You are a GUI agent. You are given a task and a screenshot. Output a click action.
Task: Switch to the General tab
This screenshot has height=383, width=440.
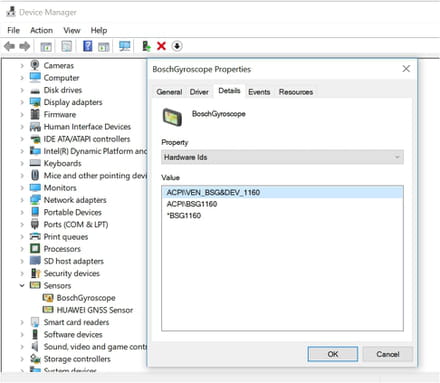[x=169, y=92]
